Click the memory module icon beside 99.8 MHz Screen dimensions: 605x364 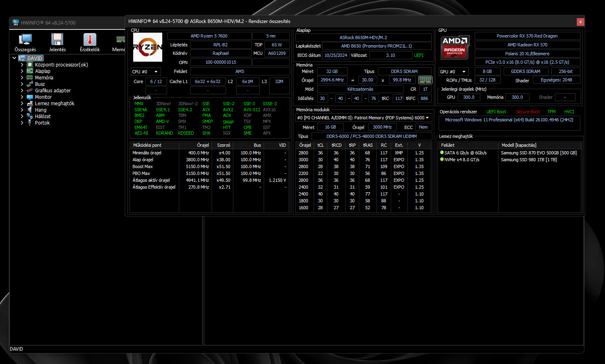[x=425, y=80]
